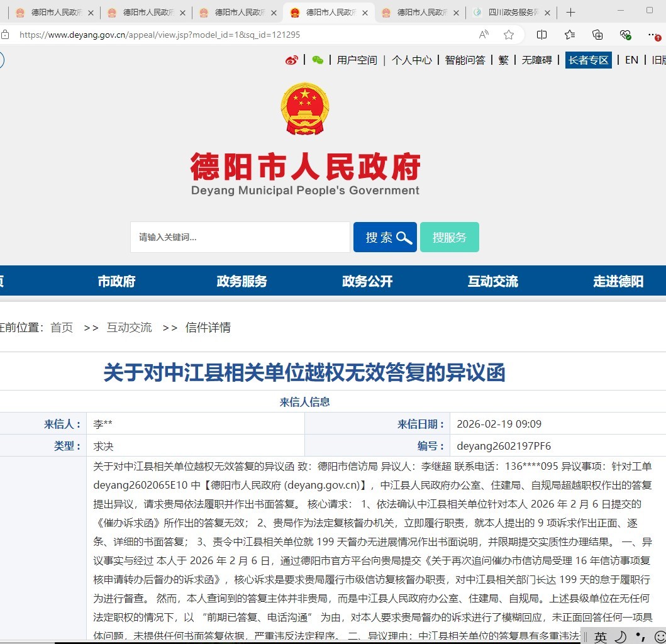Click the 长者专区 link
666x644 pixels.
point(588,60)
